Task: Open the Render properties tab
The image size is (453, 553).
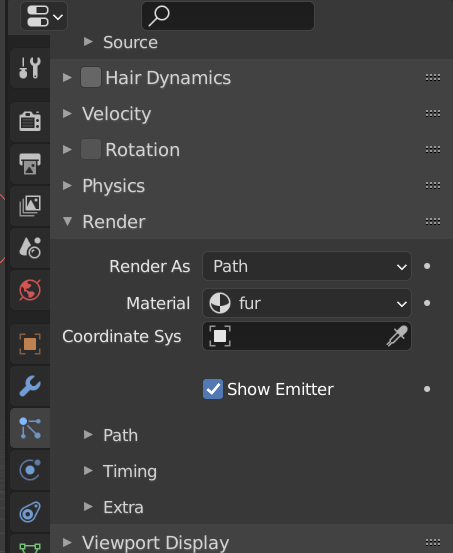Action: tap(30, 122)
